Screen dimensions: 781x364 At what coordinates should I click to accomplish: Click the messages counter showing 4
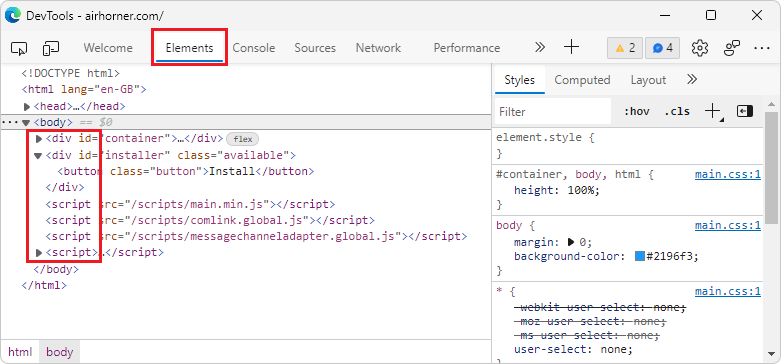[662, 48]
